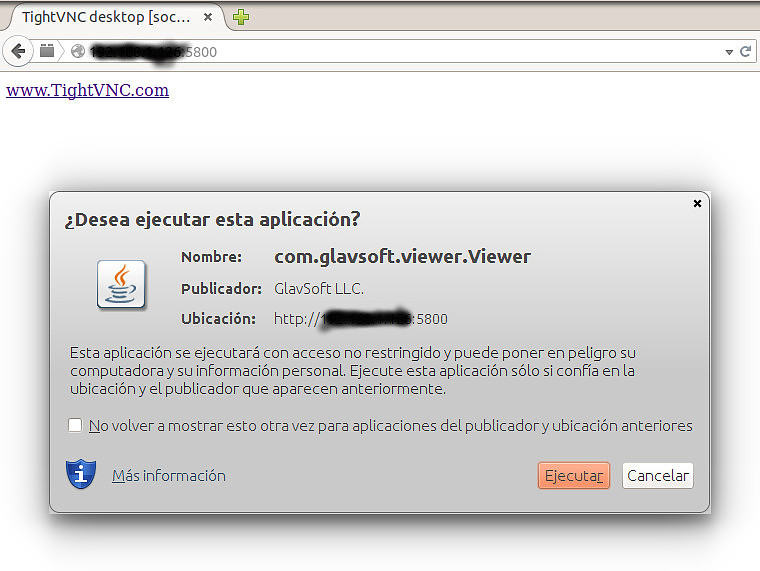Click the checkbox label 'No volver a mostrar esto otra vez'
Image resolution: width=760 pixels, height=571 pixels.
(391, 426)
